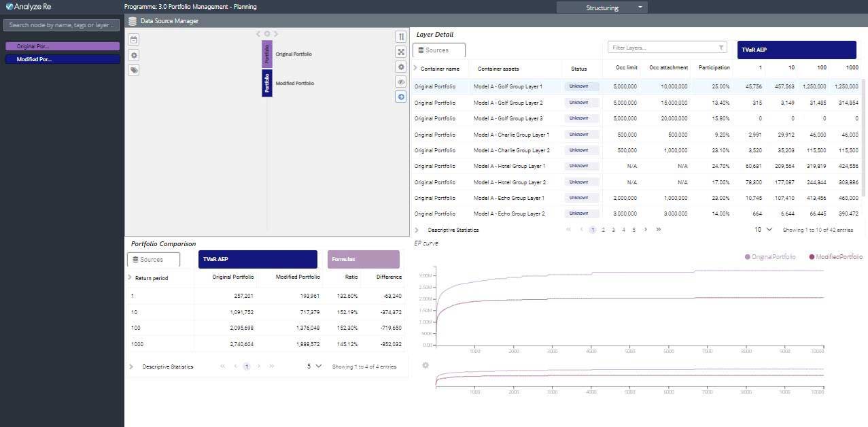Open the gear settings below the EP curve chart
This screenshot has width=868, height=427.
(x=426, y=365)
